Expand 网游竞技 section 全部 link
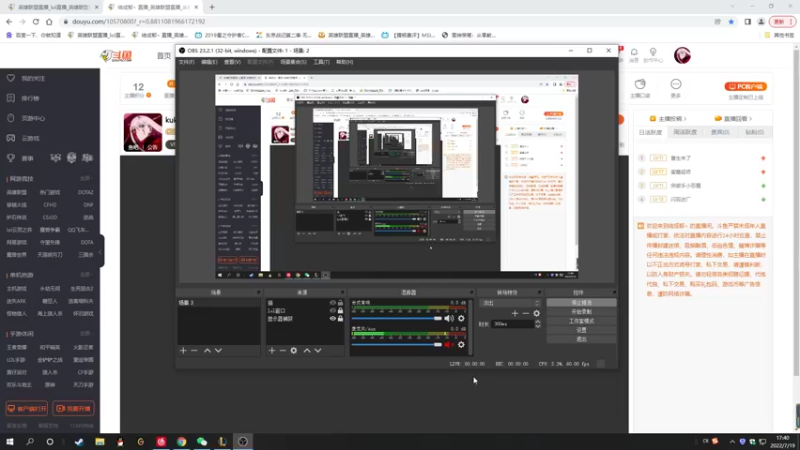 [86, 179]
